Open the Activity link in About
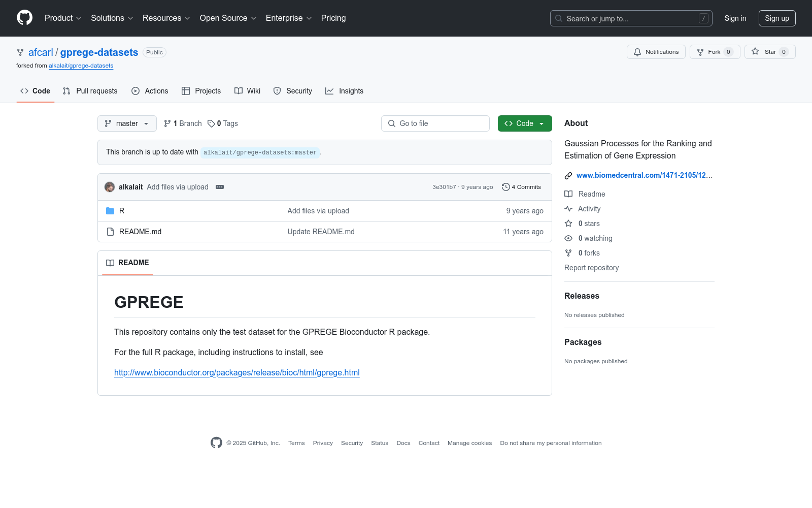The image size is (812, 508). click(x=583, y=209)
